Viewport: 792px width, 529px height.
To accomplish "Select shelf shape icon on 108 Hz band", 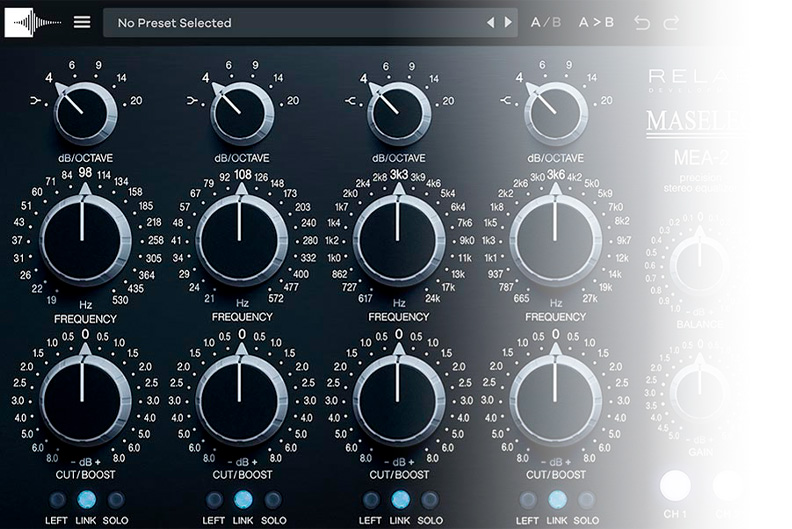I will 192,102.
